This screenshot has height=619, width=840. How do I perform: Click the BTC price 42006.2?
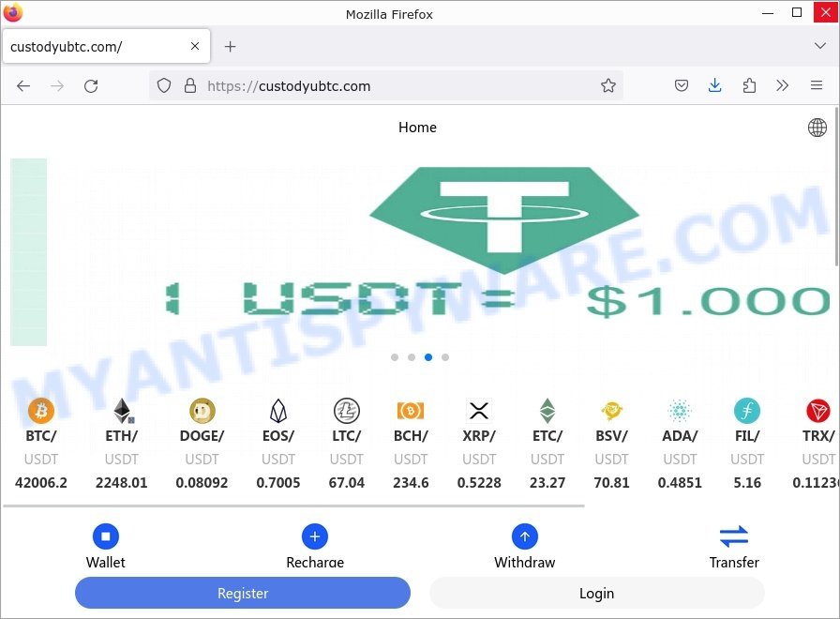click(x=41, y=483)
